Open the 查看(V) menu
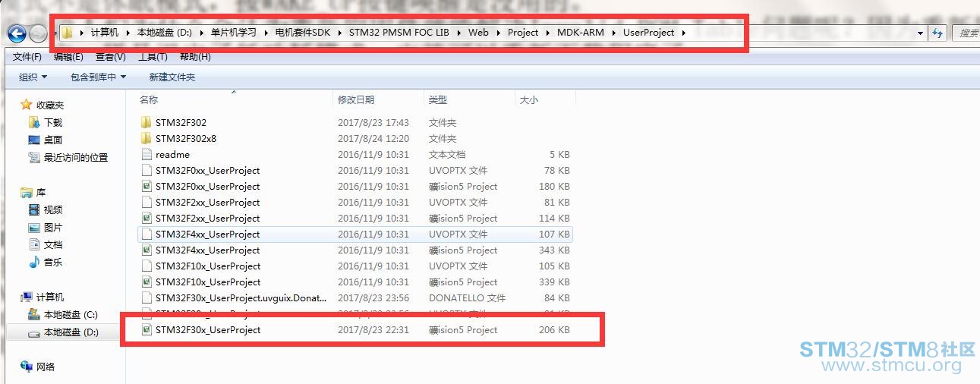 pyautogui.click(x=110, y=57)
